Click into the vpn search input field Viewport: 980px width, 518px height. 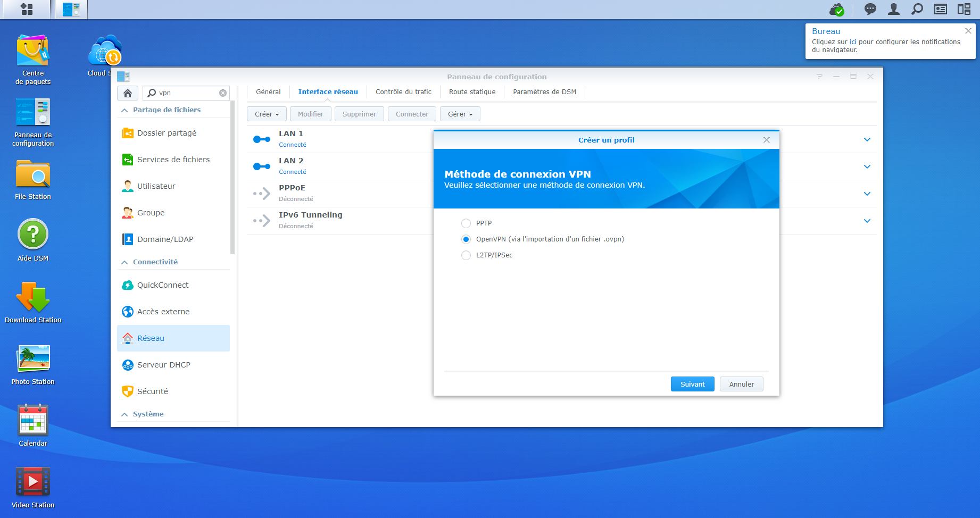tap(187, 93)
